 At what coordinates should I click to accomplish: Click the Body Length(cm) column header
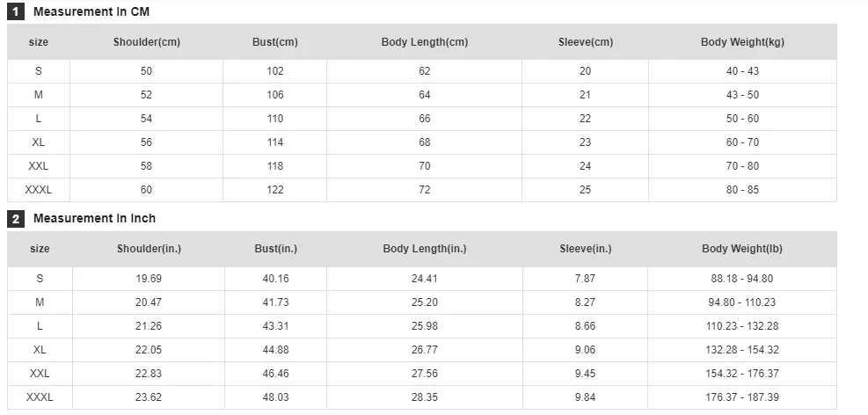tap(425, 42)
